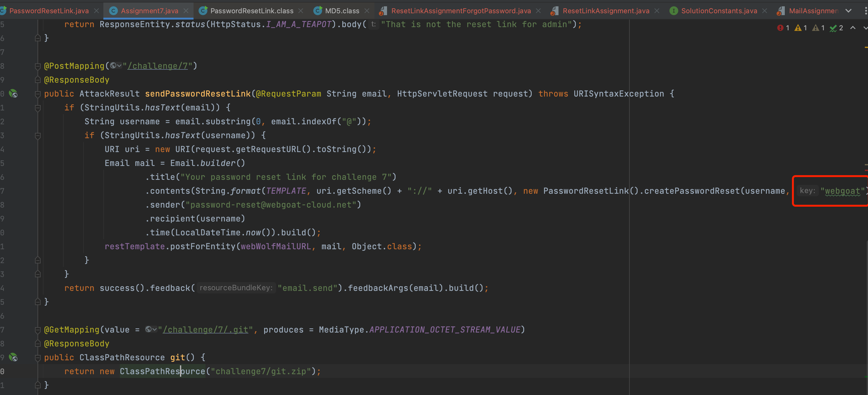
Task: Click the endpoint gutter icon beside git() method
Action: click(13, 357)
